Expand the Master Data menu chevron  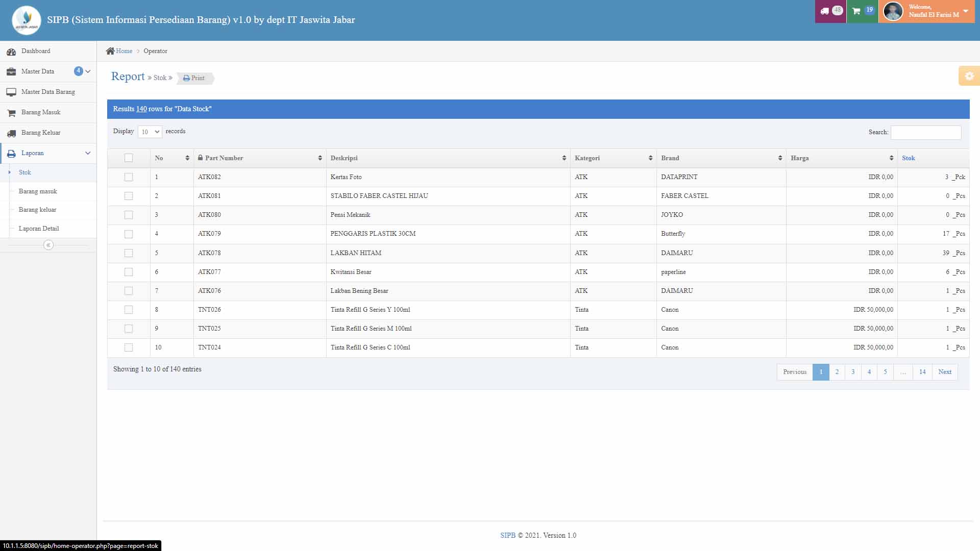[88, 71]
